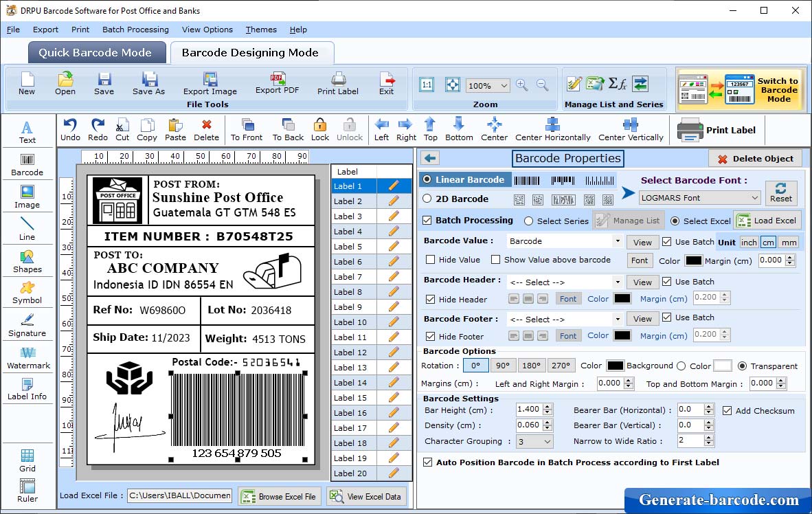Click the Delete Object button
The image size is (812, 514).
pyautogui.click(x=755, y=159)
